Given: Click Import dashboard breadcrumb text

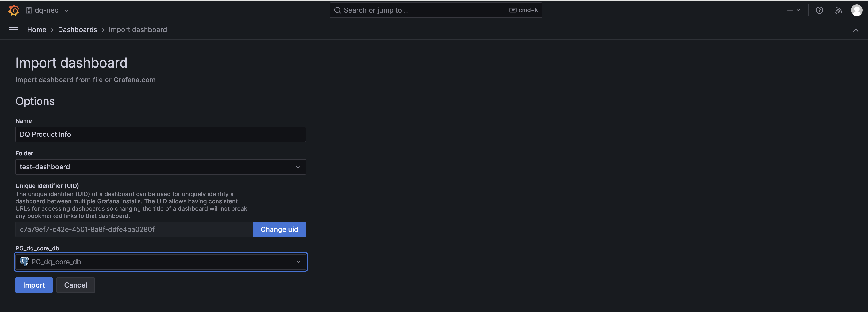Looking at the screenshot, I should click(x=138, y=30).
